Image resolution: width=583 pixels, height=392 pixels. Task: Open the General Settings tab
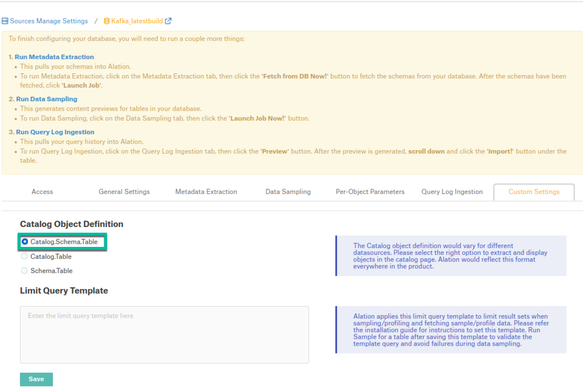pyautogui.click(x=124, y=192)
